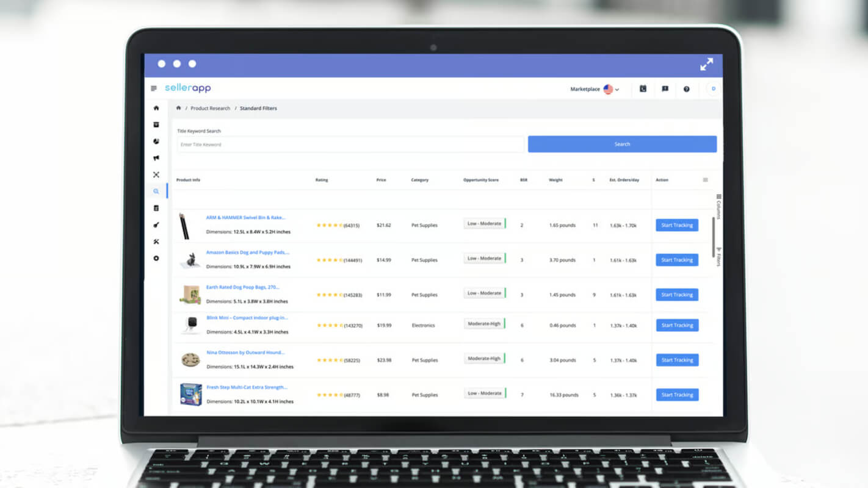Sort by the Price column header
This screenshot has height=488, width=868.
point(382,180)
